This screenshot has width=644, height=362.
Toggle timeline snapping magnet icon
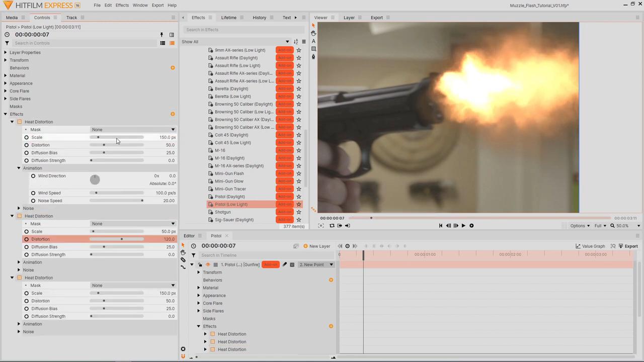pyautogui.click(x=183, y=356)
